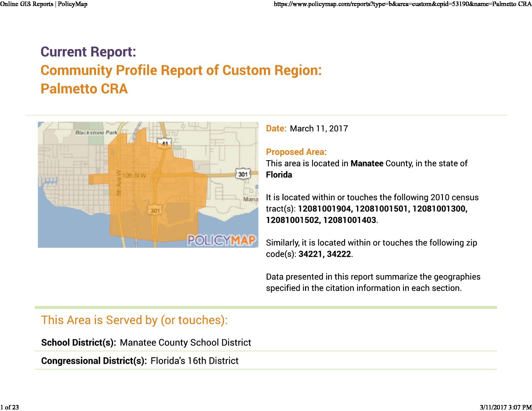Click the '3/11/2017 3:07 PM' footer timestamp
This screenshot has width=532, height=411.
pos(506,407)
